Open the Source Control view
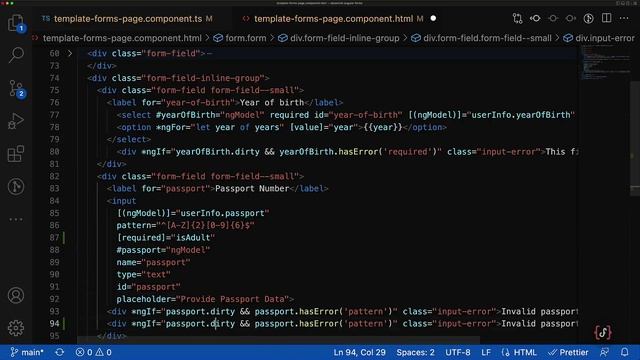The image size is (640, 360). 16,88
